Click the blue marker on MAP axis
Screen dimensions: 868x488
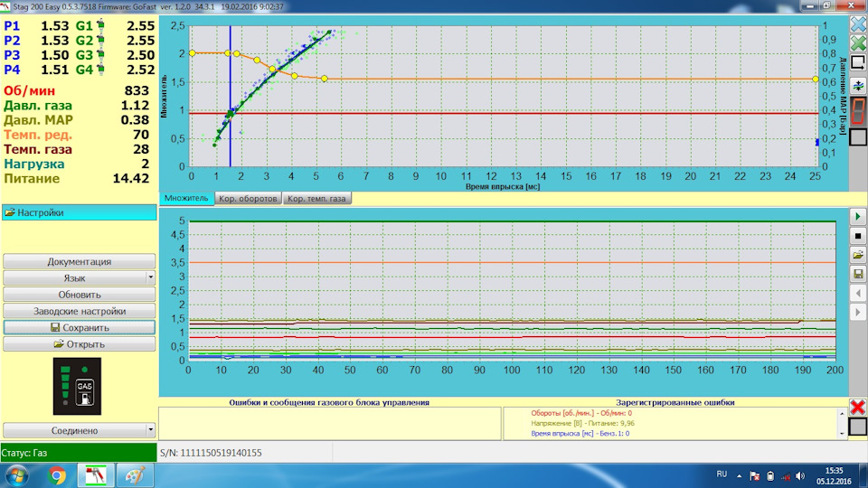pyautogui.click(x=817, y=142)
